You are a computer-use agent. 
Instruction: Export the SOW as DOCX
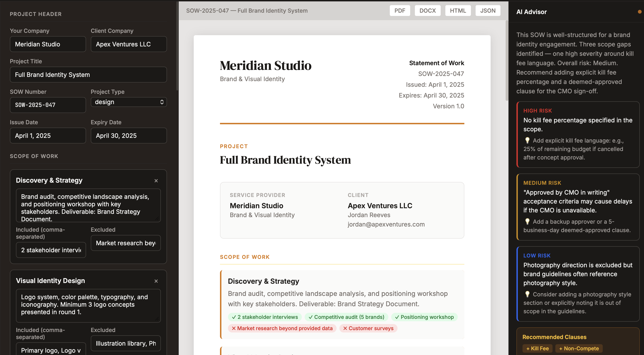click(427, 11)
